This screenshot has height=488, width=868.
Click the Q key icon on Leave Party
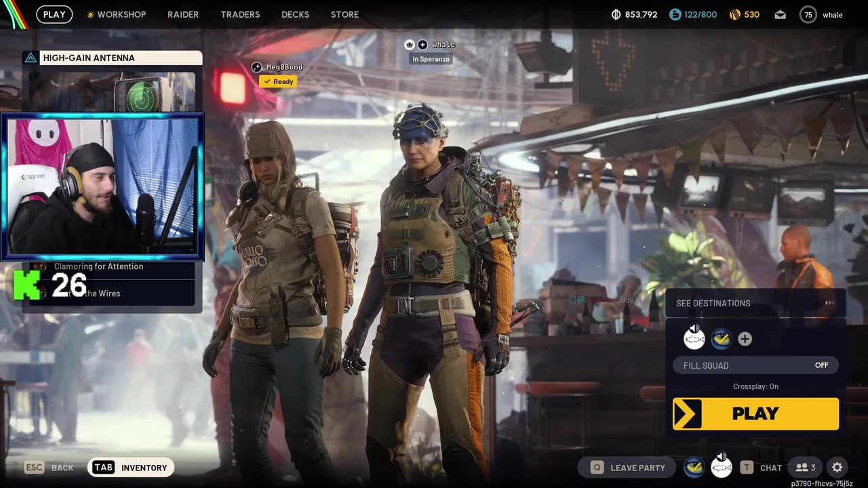(x=597, y=468)
